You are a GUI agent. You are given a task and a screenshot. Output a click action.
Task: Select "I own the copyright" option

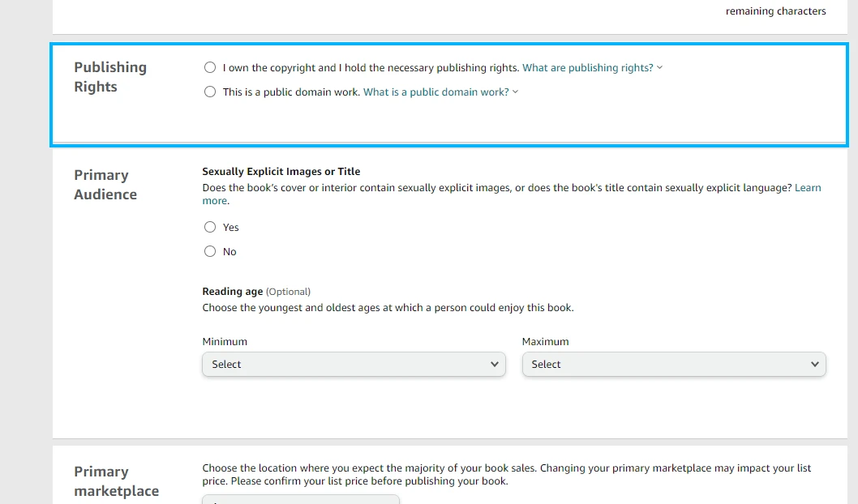point(210,67)
